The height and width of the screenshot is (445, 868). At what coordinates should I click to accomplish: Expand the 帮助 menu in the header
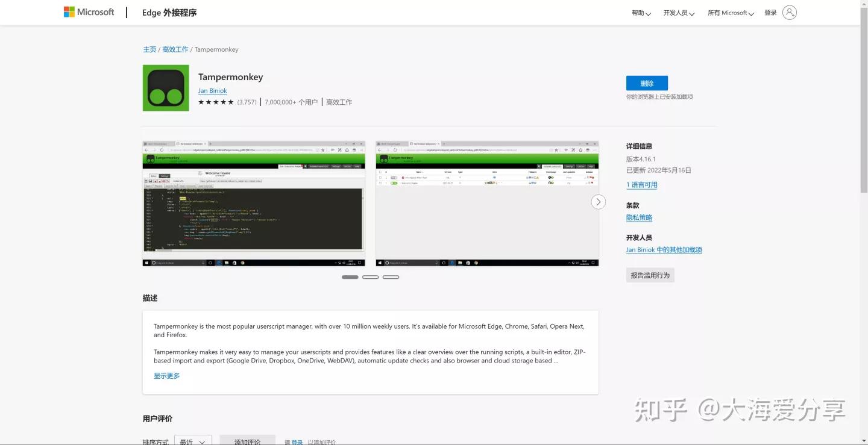(641, 13)
